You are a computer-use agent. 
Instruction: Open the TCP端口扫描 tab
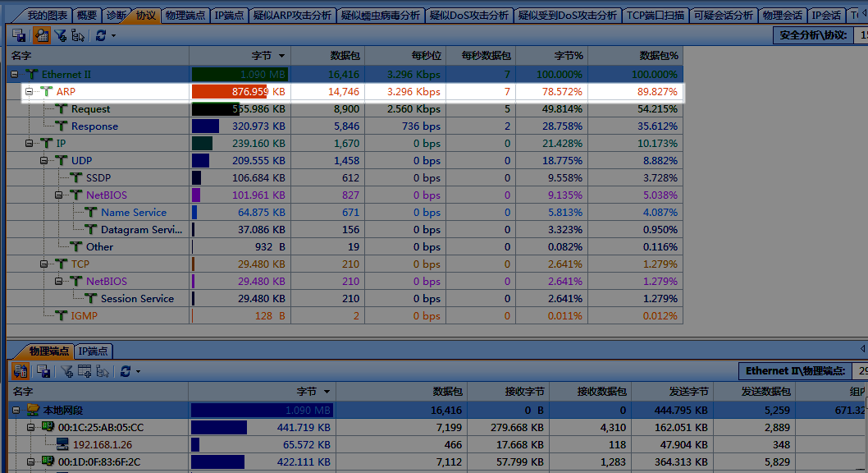pyautogui.click(x=655, y=15)
